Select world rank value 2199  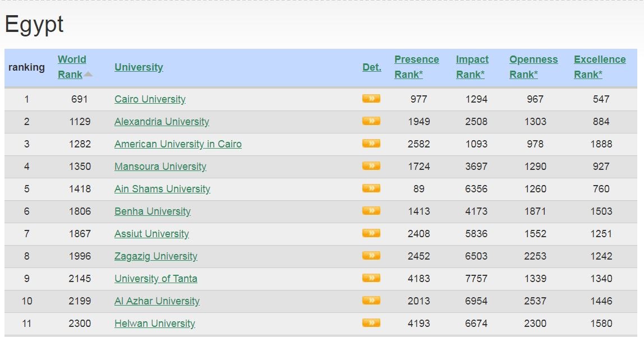[80, 301]
